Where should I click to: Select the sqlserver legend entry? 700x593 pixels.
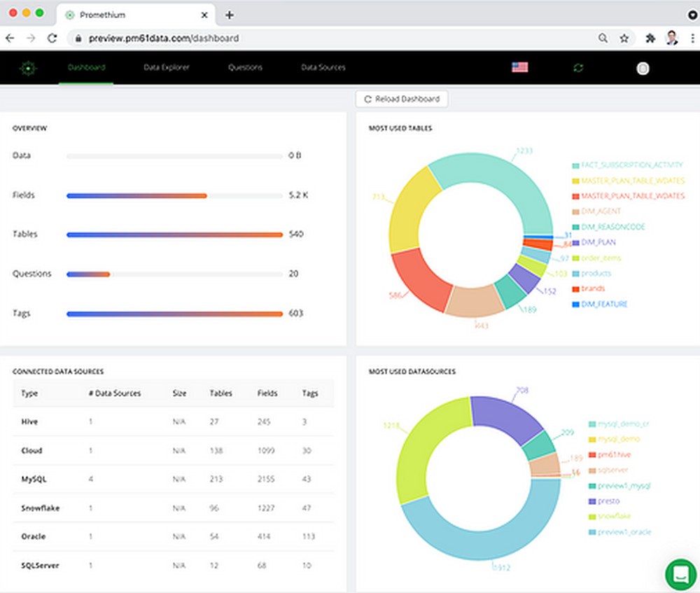pyautogui.click(x=608, y=470)
